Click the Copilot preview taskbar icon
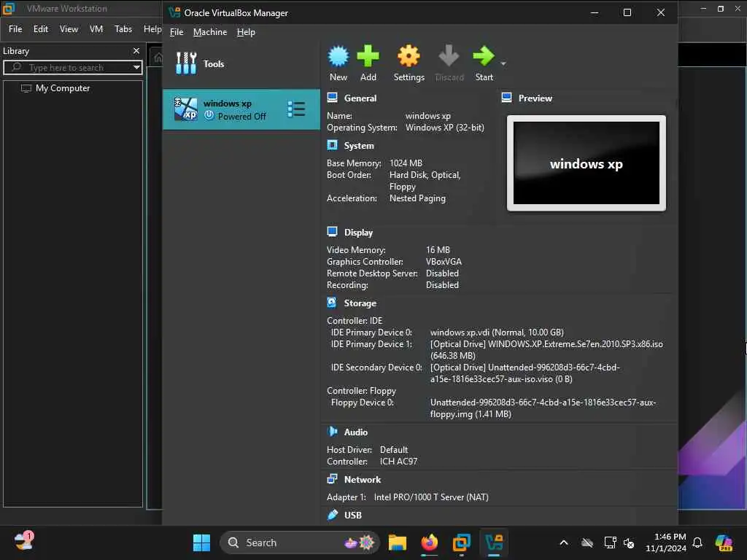Viewport: 747px width, 560px height. point(724,542)
